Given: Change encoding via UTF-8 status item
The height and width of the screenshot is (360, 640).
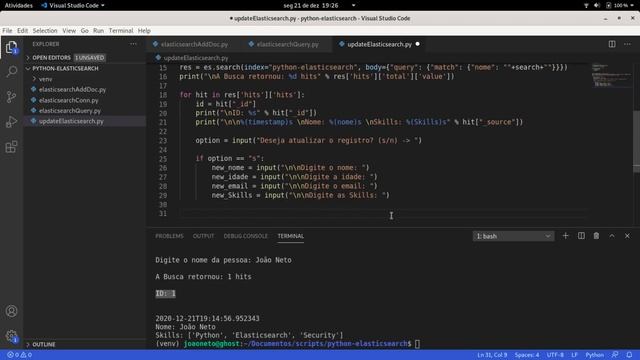Looking at the screenshot, I should click(555, 355).
